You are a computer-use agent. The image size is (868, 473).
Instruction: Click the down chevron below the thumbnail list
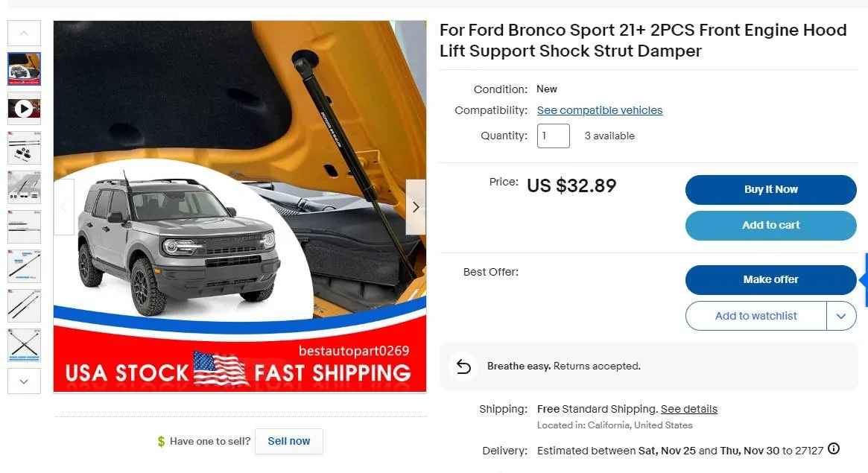[24, 381]
